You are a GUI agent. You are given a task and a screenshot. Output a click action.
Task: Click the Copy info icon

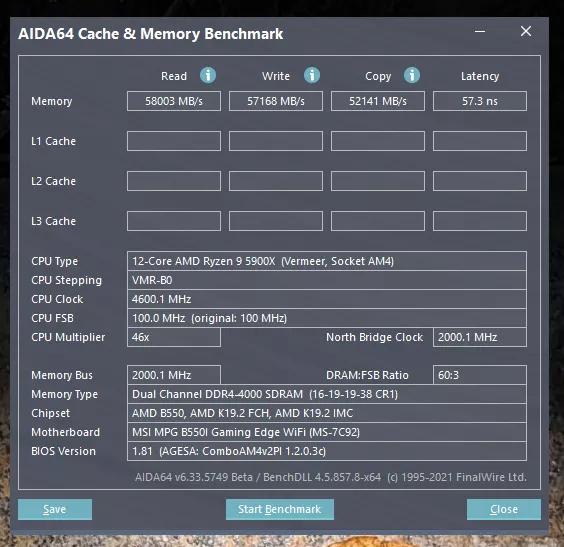412,76
